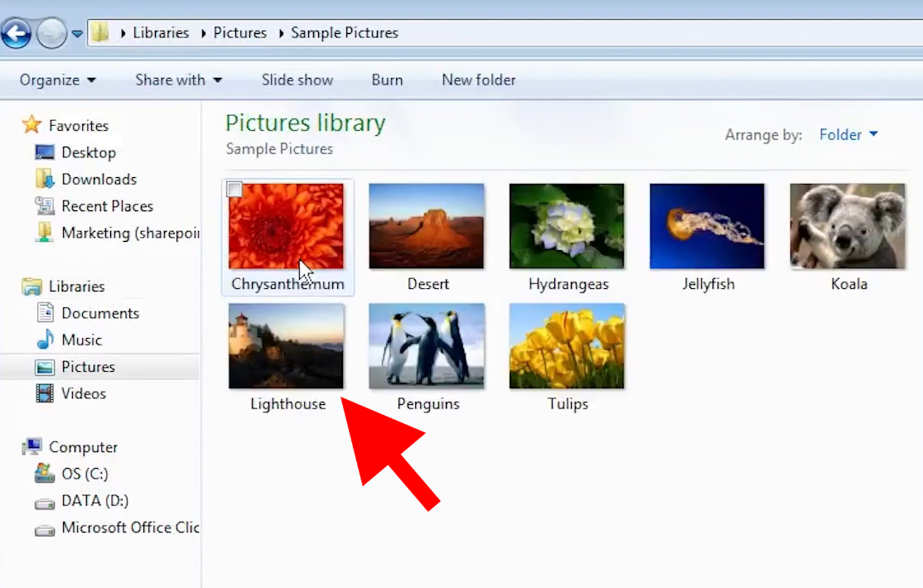Click the Forward navigation arrow button
This screenshot has height=588, width=923.
pos(51,33)
